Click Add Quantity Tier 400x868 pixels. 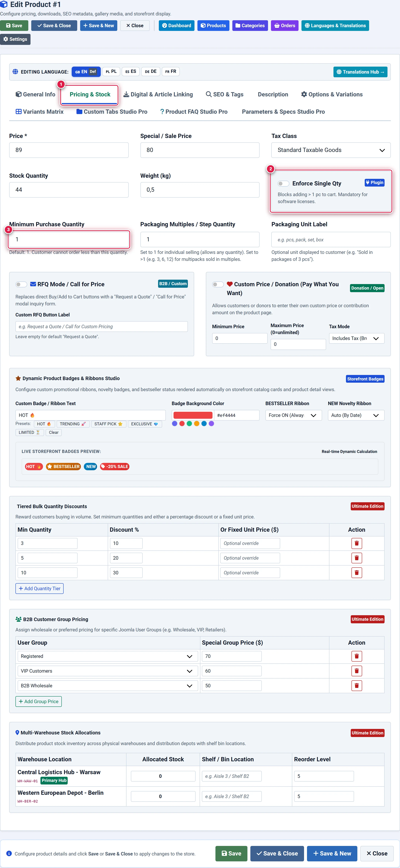pyautogui.click(x=39, y=588)
